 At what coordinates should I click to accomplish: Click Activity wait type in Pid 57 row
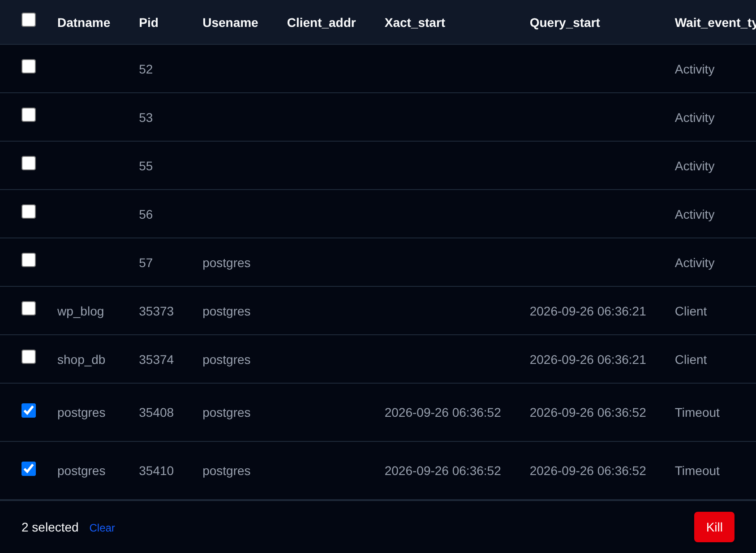click(x=695, y=264)
